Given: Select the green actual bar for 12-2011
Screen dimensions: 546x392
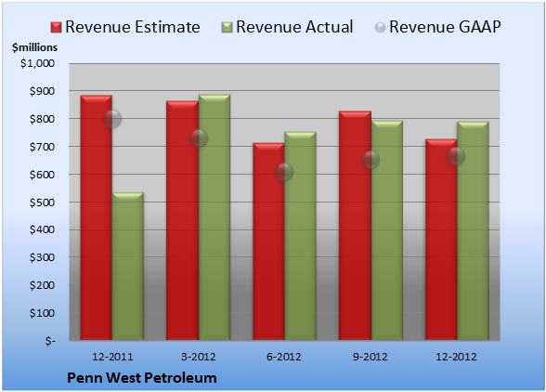Looking at the screenshot, I should click(128, 267).
